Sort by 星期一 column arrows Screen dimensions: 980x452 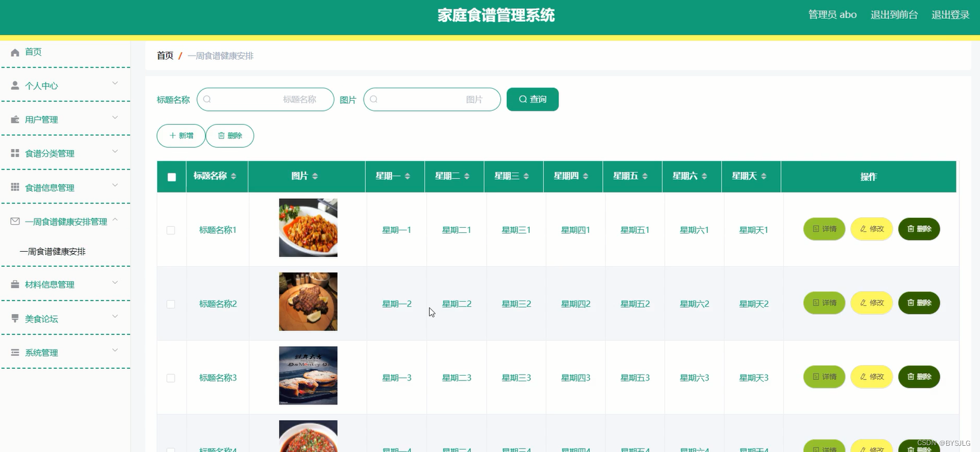(407, 177)
